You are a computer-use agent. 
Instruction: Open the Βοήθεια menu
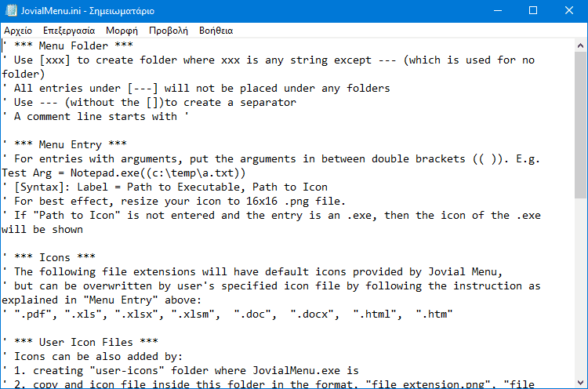coord(216,31)
